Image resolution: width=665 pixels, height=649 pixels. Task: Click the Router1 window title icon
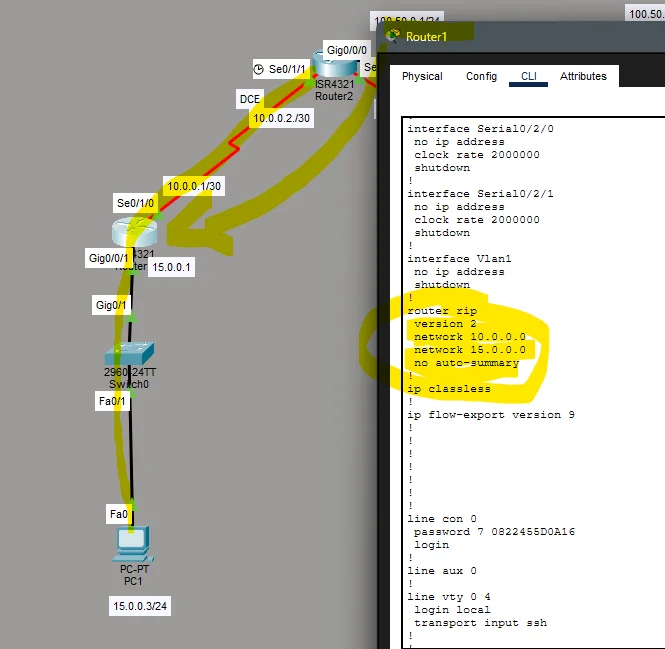pyautogui.click(x=394, y=36)
